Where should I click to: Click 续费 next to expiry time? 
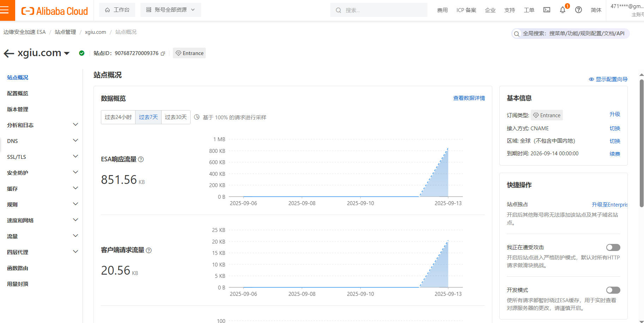615,154
